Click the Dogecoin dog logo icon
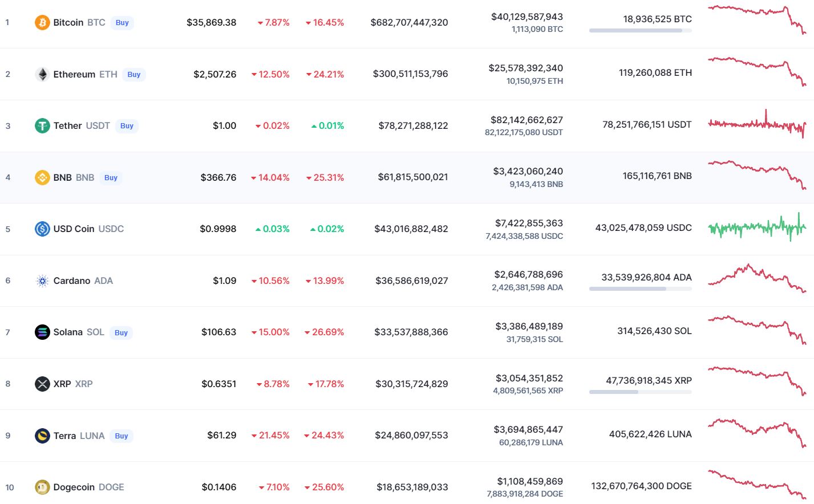The image size is (814, 504). click(42, 487)
